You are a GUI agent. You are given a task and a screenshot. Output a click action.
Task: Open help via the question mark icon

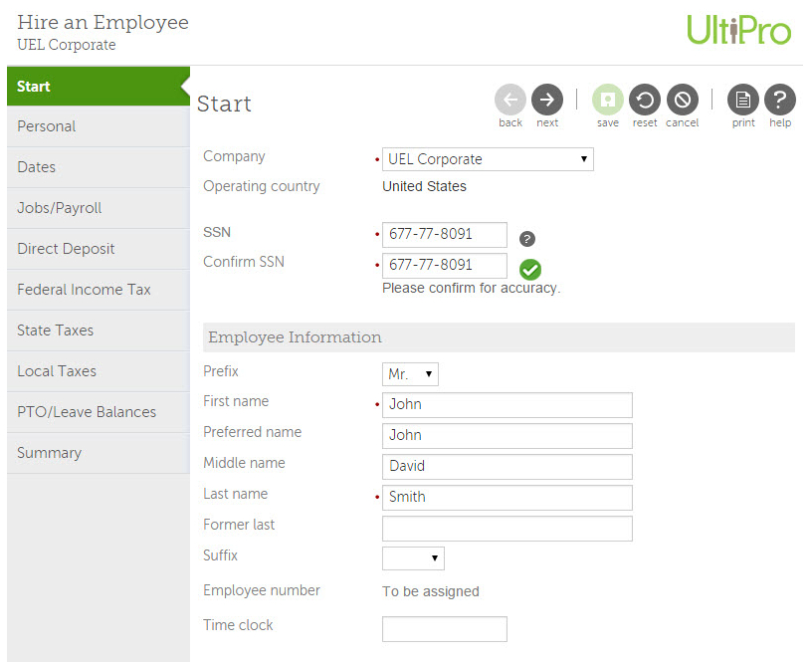[780, 100]
